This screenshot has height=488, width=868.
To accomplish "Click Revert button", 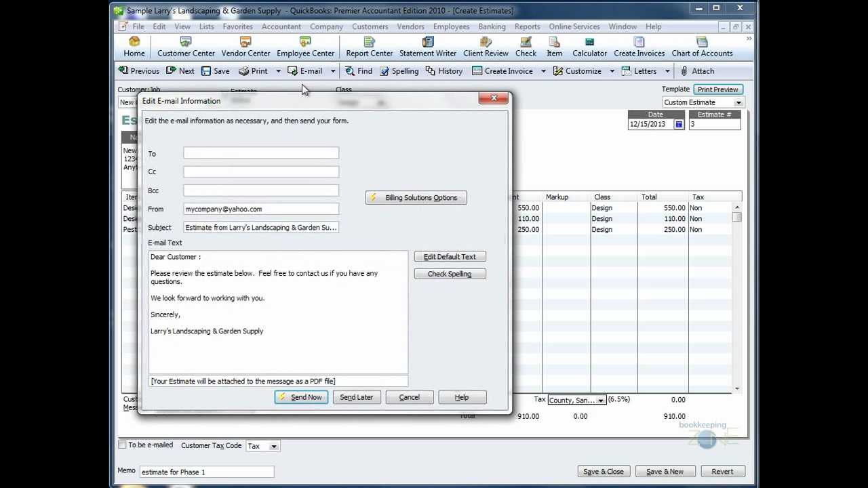I will coord(722,472).
